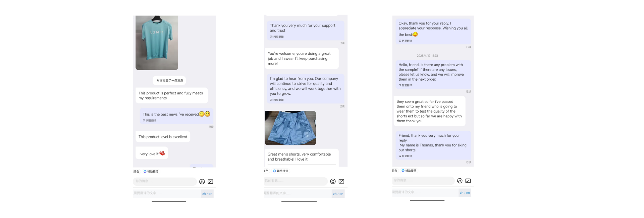Tap image attach icon in T-shirt chat

click(x=211, y=182)
